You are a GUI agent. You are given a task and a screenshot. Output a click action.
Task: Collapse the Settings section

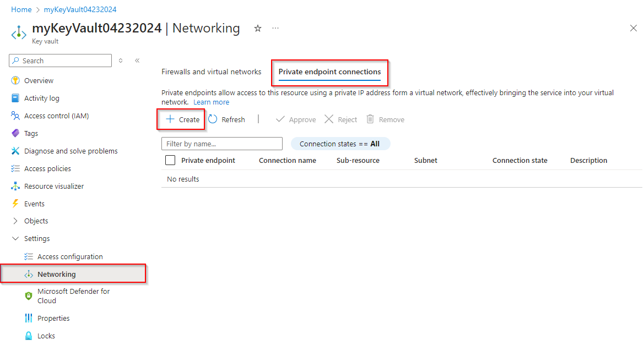click(x=15, y=238)
